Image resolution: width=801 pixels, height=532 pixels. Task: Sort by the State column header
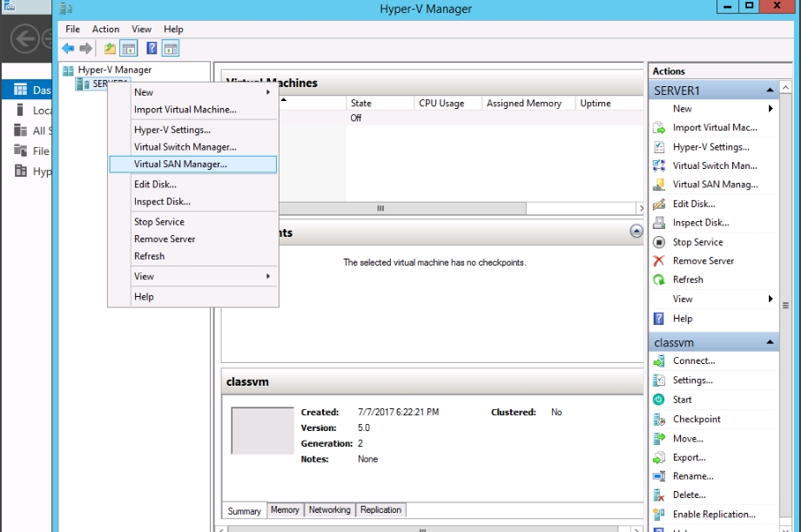[x=380, y=104]
